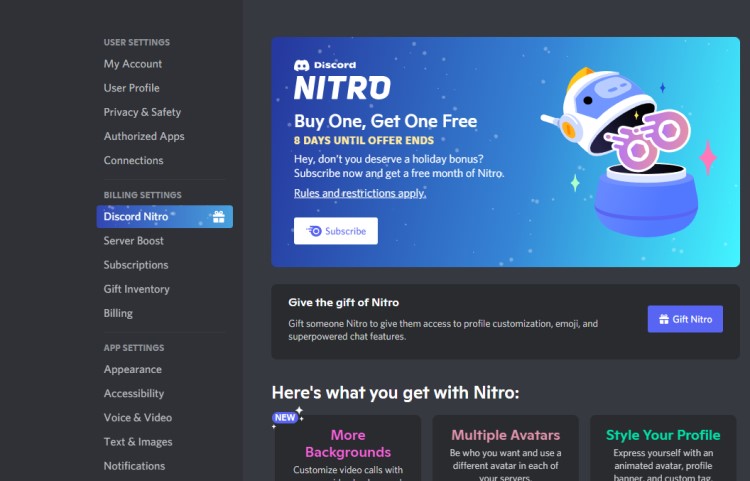Open My Account settings
Image resolution: width=750 pixels, height=481 pixels.
[x=133, y=64]
